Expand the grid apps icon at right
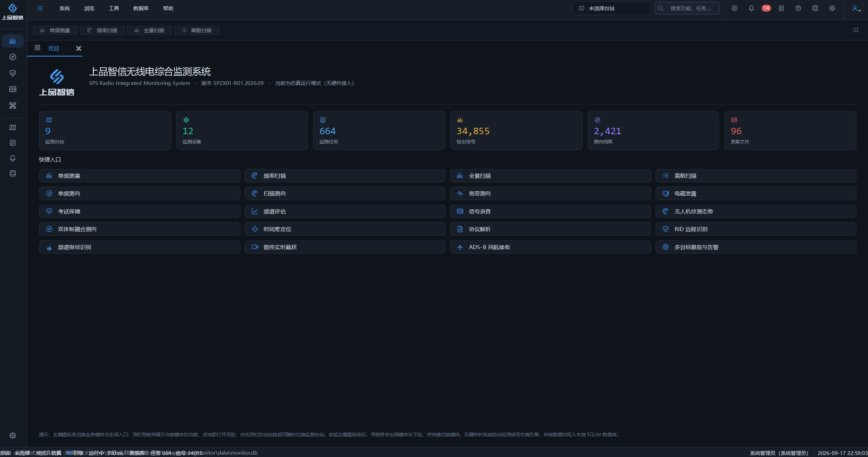The image size is (868, 457). (856, 30)
